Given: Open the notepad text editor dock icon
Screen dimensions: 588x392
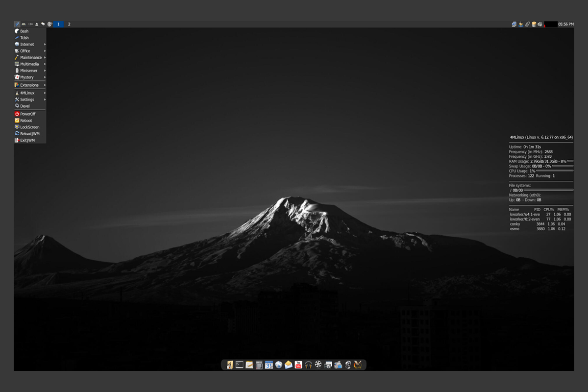Looking at the screenshot, I should [x=249, y=365].
